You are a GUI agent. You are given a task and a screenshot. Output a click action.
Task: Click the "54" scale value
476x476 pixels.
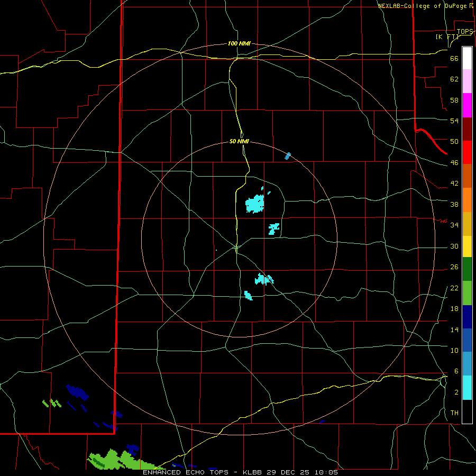(454, 121)
